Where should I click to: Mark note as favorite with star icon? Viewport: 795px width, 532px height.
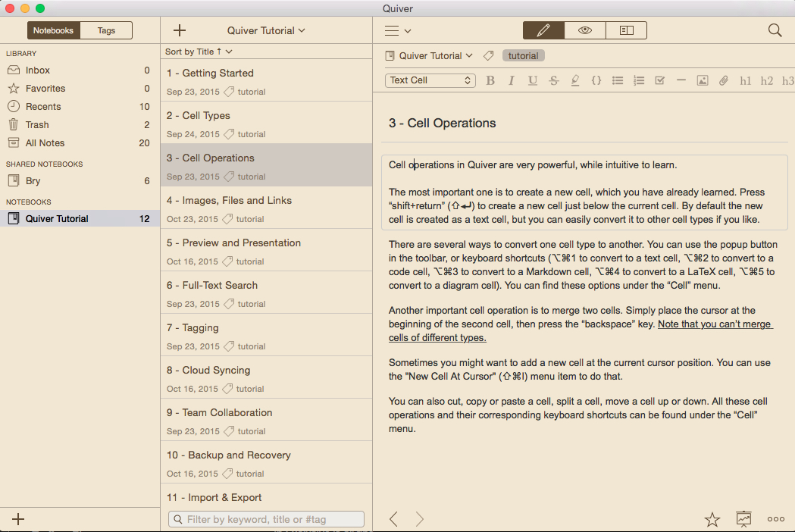coord(712,519)
